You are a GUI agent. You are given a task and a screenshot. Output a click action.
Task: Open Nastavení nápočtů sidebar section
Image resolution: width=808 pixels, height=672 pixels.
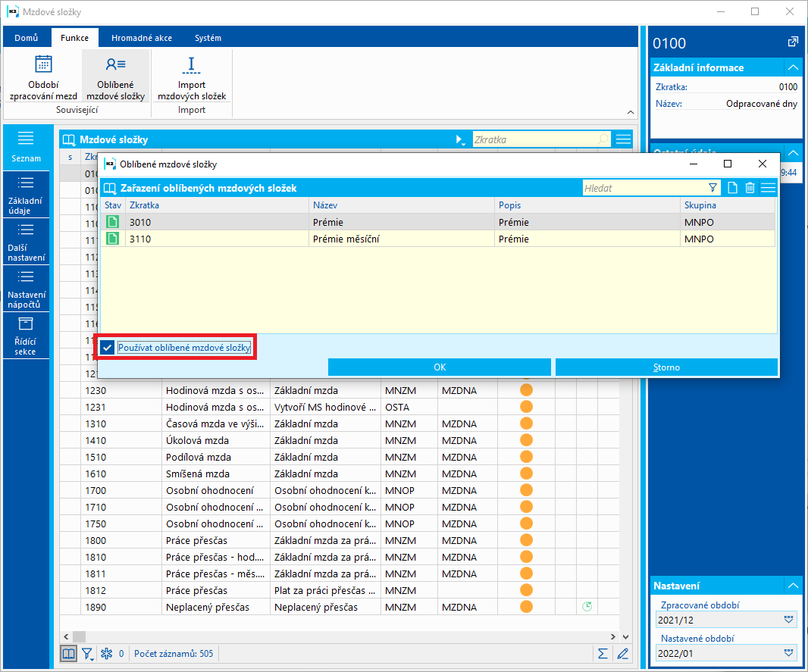pos(26,289)
